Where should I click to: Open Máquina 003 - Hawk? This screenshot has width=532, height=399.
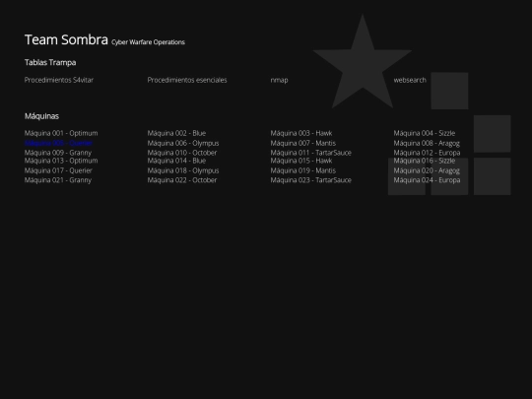click(x=301, y=133)
